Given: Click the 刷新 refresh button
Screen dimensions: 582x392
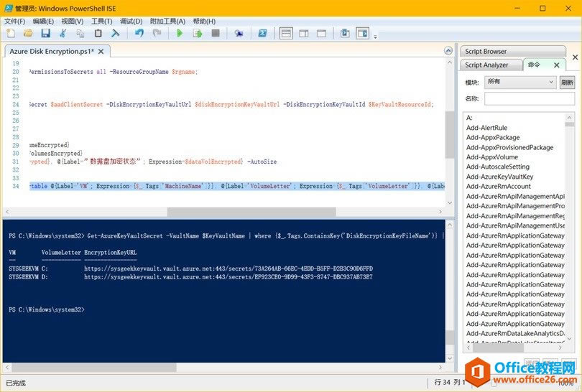Looking at the screenshot, I should pos(567,83).
